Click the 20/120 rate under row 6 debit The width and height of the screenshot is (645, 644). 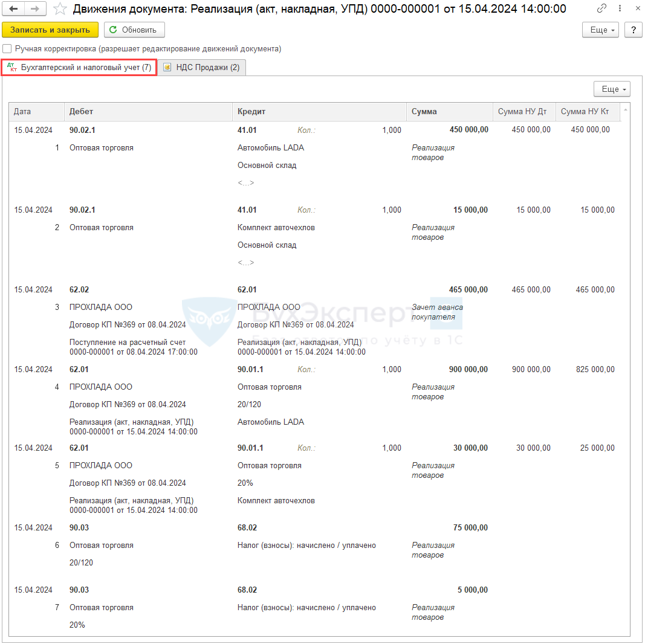81,563
